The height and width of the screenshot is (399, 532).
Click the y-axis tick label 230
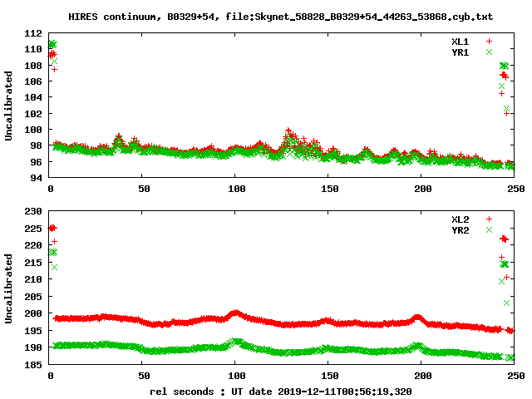[x=33, y=211]
